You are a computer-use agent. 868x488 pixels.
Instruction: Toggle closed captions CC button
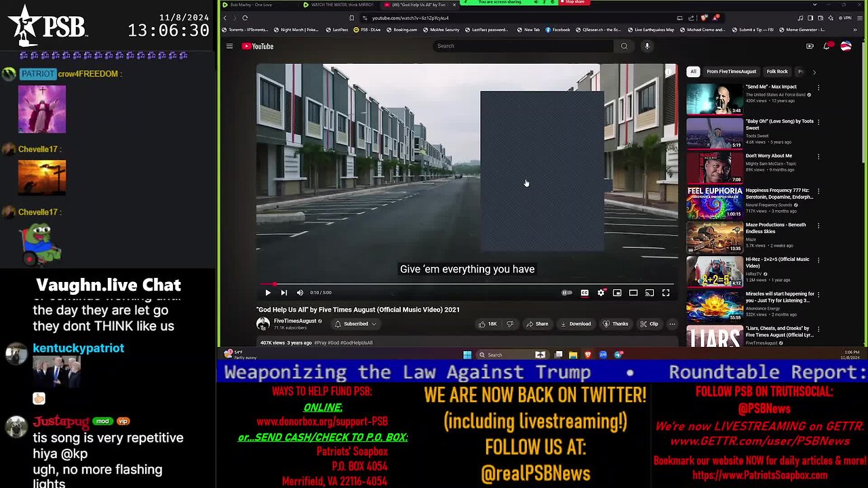[585, 293]
